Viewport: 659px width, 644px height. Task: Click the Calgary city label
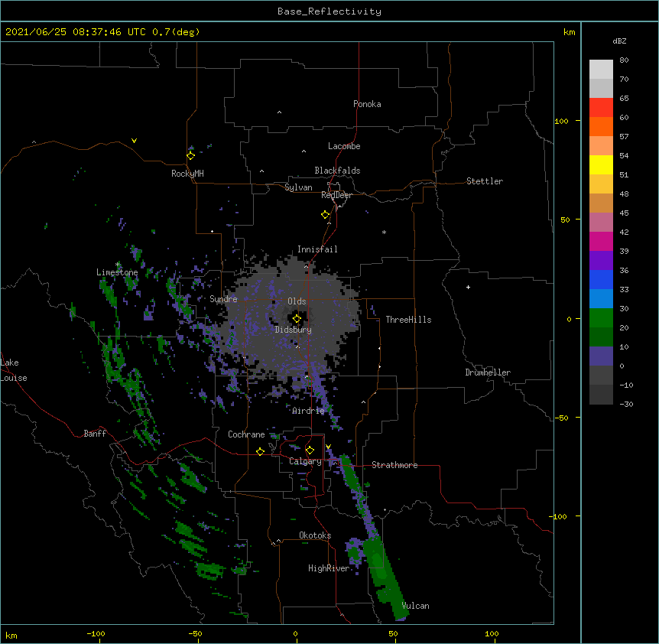click(x=305, y=461)
